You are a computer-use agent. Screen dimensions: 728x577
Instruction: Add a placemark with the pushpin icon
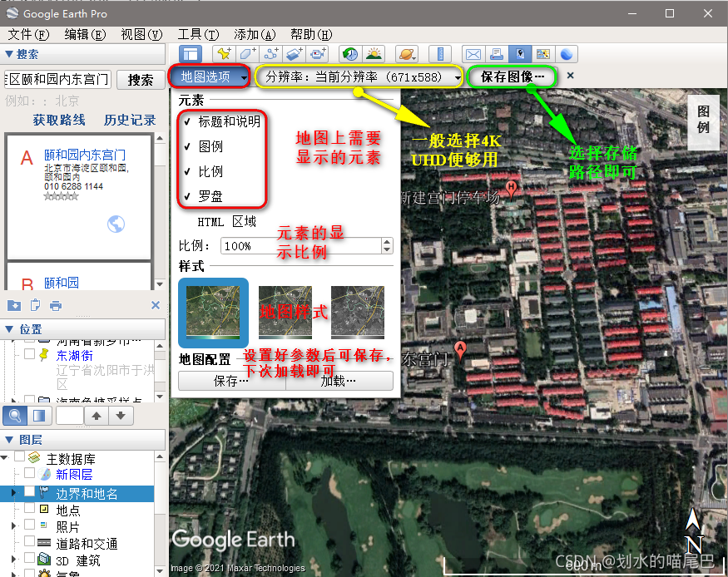(x=224, y=54)
